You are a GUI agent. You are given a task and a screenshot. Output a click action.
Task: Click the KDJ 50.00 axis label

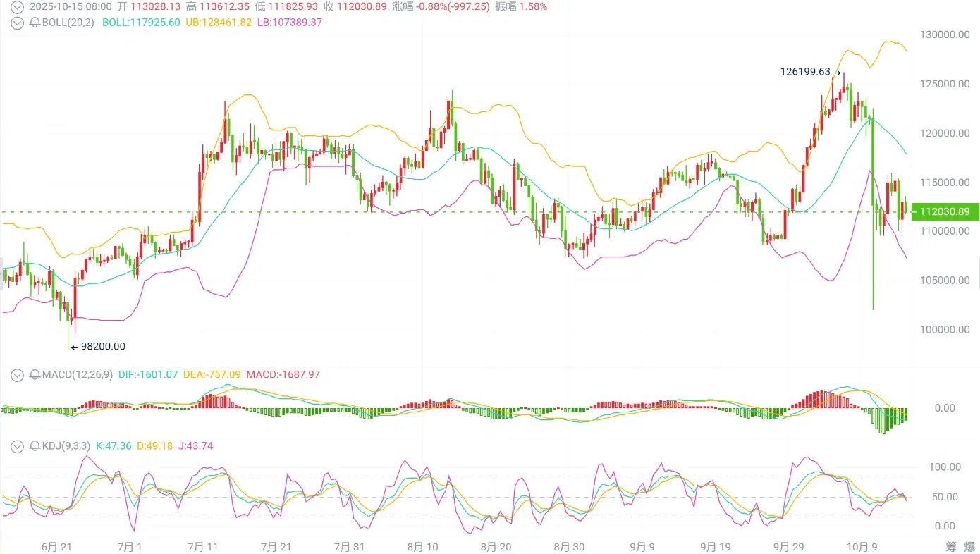(945, 497)
